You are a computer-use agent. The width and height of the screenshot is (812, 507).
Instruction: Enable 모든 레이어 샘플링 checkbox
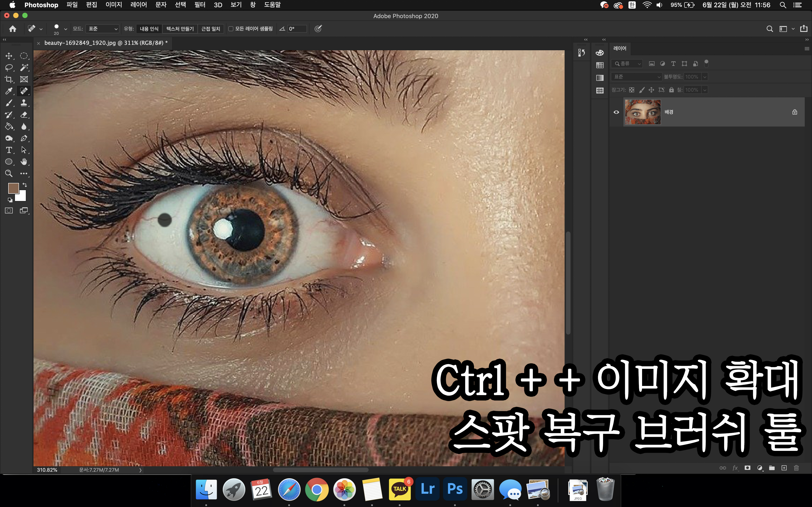231,29
